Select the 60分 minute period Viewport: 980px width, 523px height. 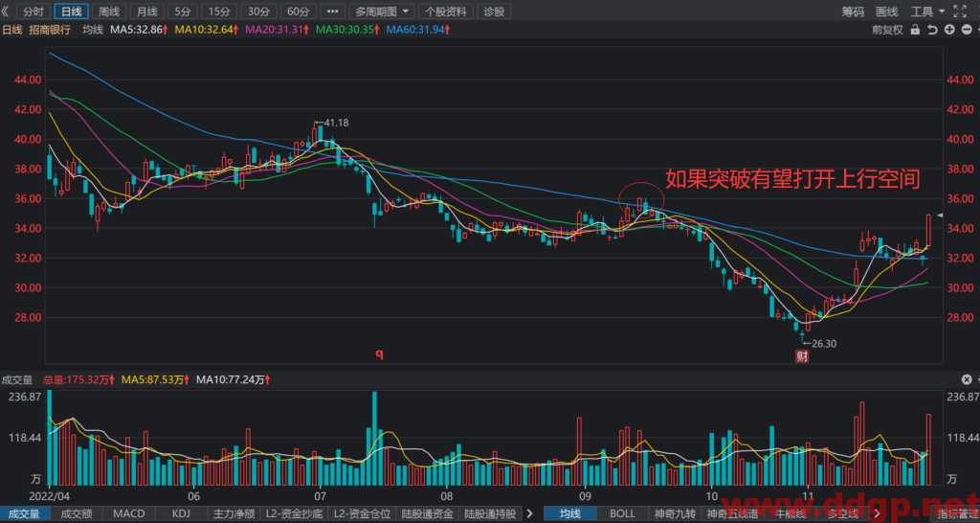pyautogui.click(x=299, y=11)
